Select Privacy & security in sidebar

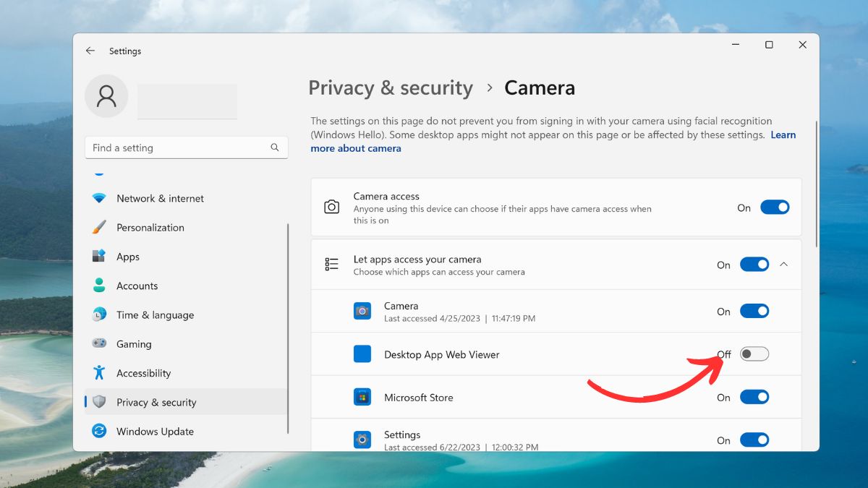186,402
